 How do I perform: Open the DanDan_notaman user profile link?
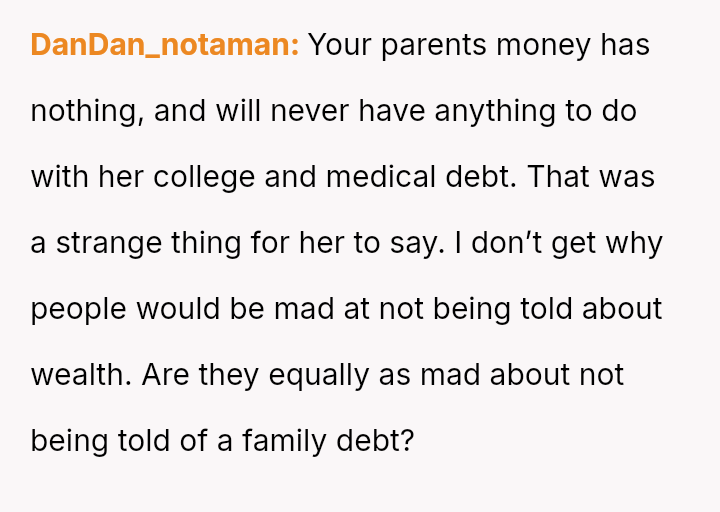tap(165, 46)
